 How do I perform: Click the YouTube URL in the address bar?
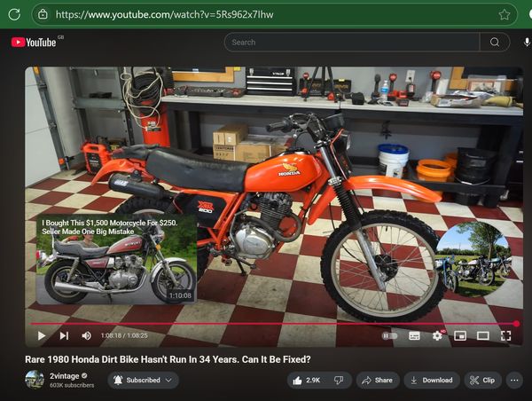165,14
